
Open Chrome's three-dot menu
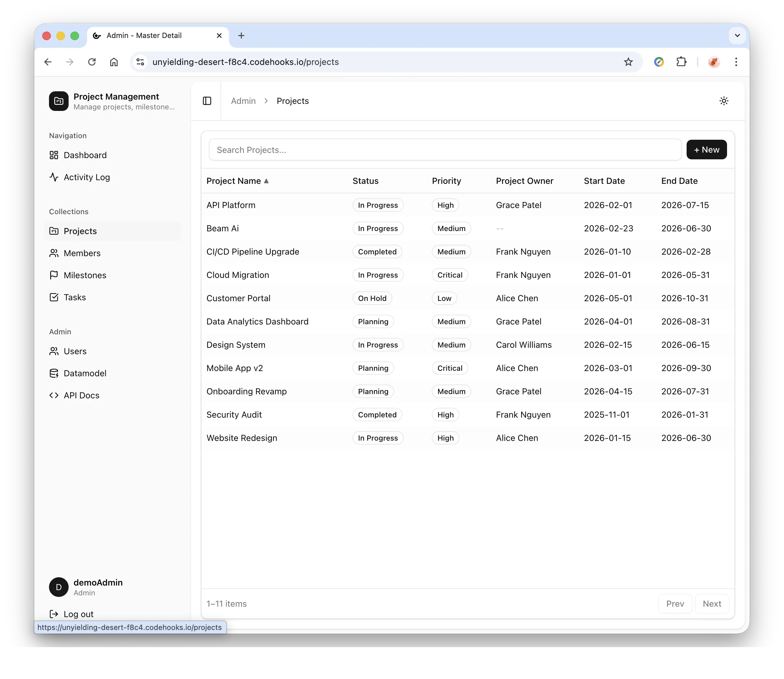click(736, 62)
